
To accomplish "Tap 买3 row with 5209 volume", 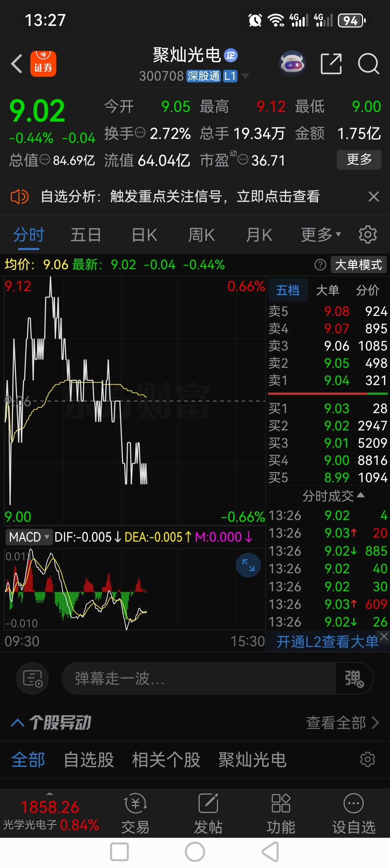I will pyautogui.click(x=328, y=443).
